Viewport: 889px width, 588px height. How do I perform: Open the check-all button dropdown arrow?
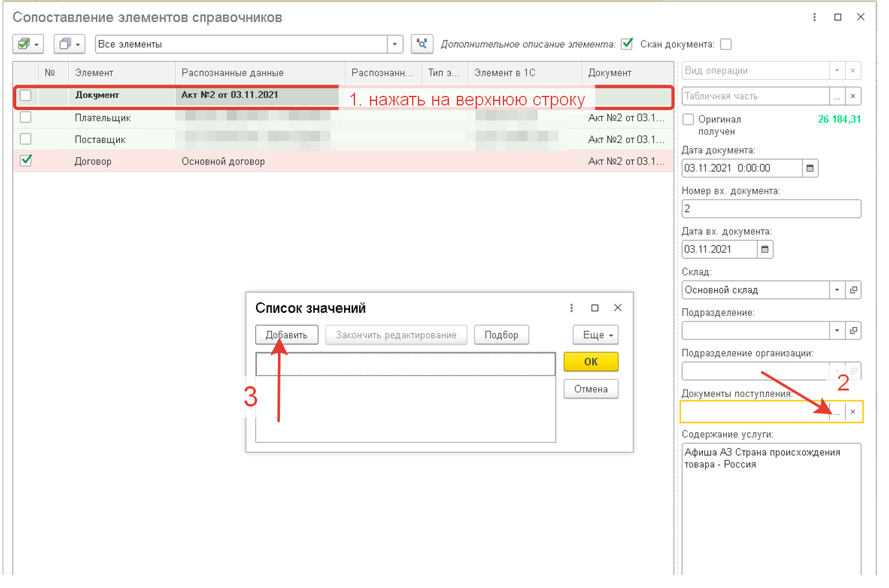pos(37,44)
